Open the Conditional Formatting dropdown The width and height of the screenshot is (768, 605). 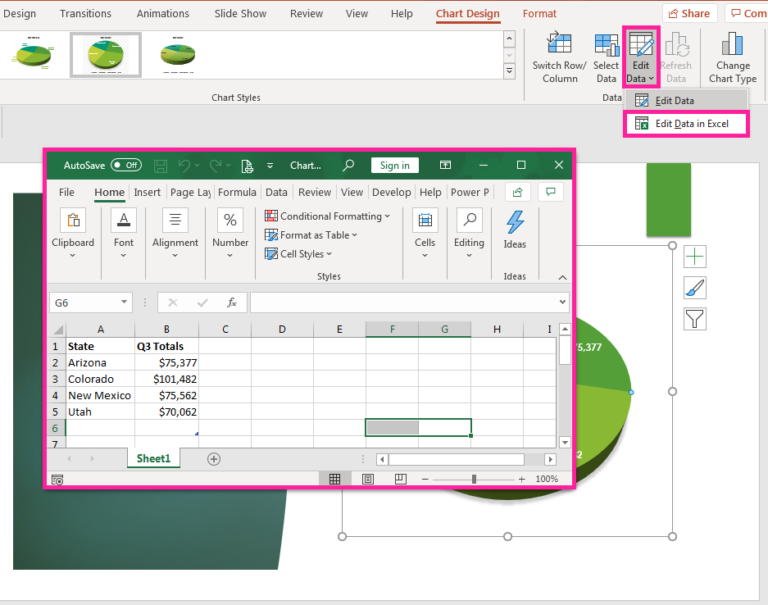tap(327, 216)
